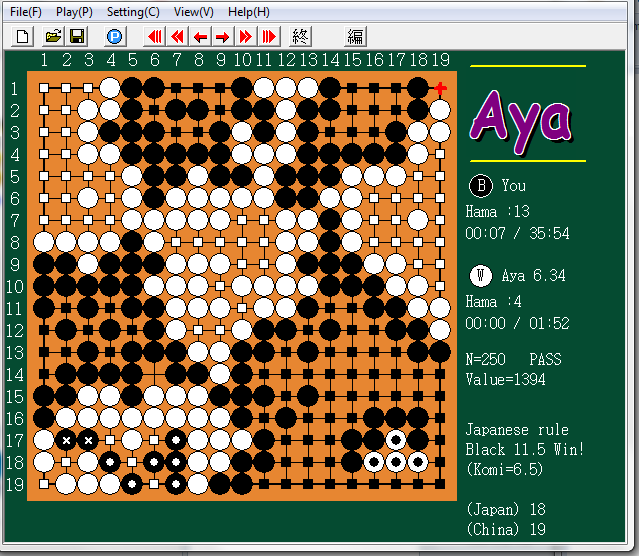Click the 編 edit-mode toolbar icon

click(355, 37)
